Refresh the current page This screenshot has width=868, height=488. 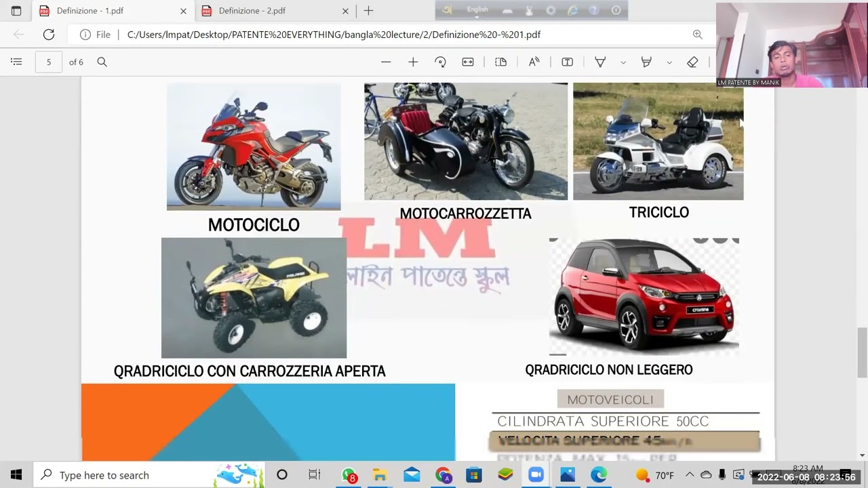(49, 35)
